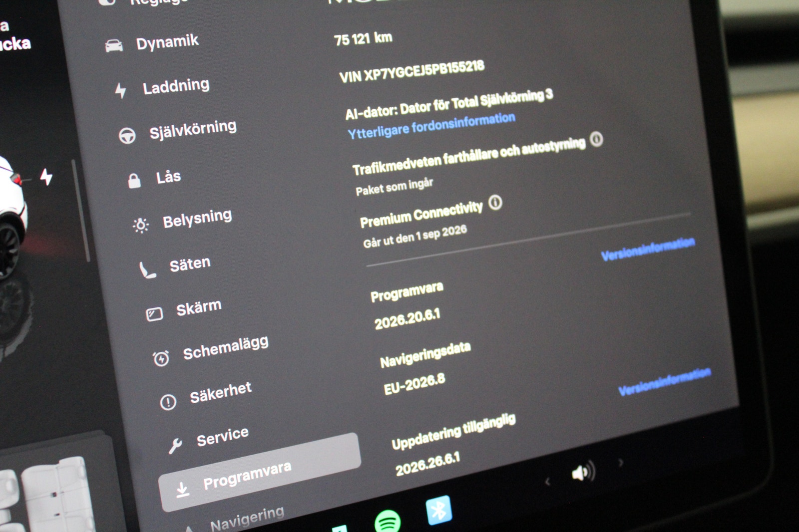The width and height of the screenshot is (799, 532).
Task: Tap the Schemalägg clock icon
Action: click(161, 358)
